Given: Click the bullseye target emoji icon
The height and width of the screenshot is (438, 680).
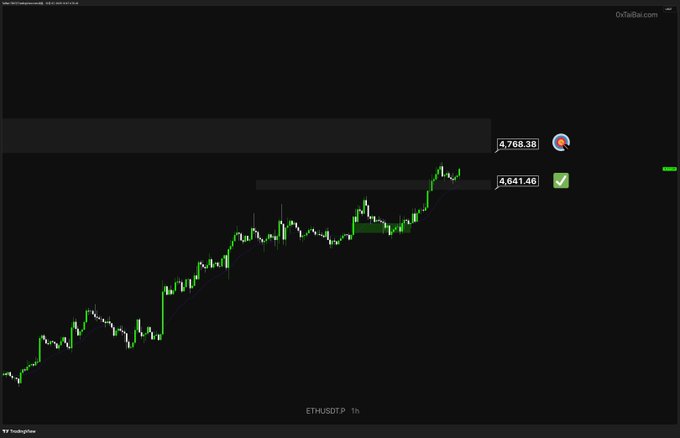Looking at the screenshot, I should (x=561, y=142).
